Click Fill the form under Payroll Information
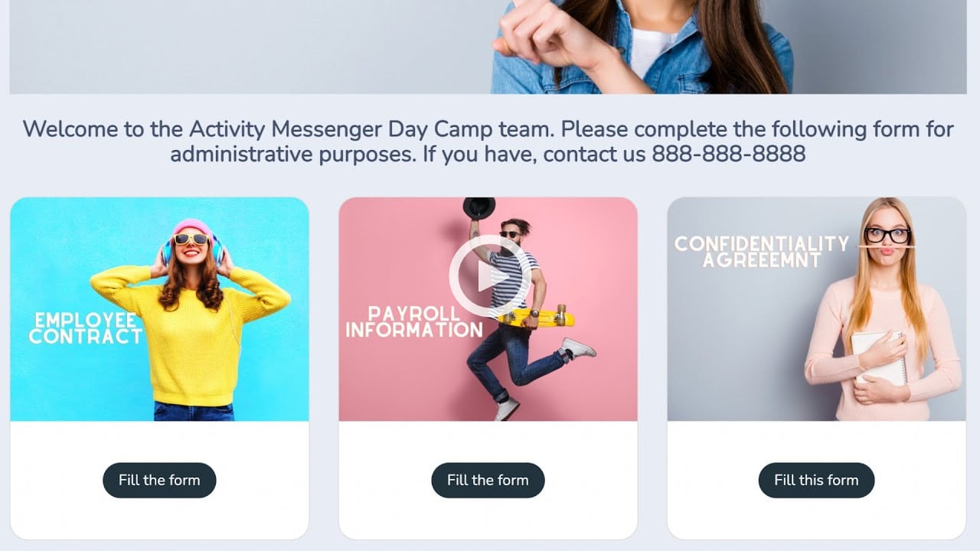Viewport: 980px width, 551px height. (488, 480)
